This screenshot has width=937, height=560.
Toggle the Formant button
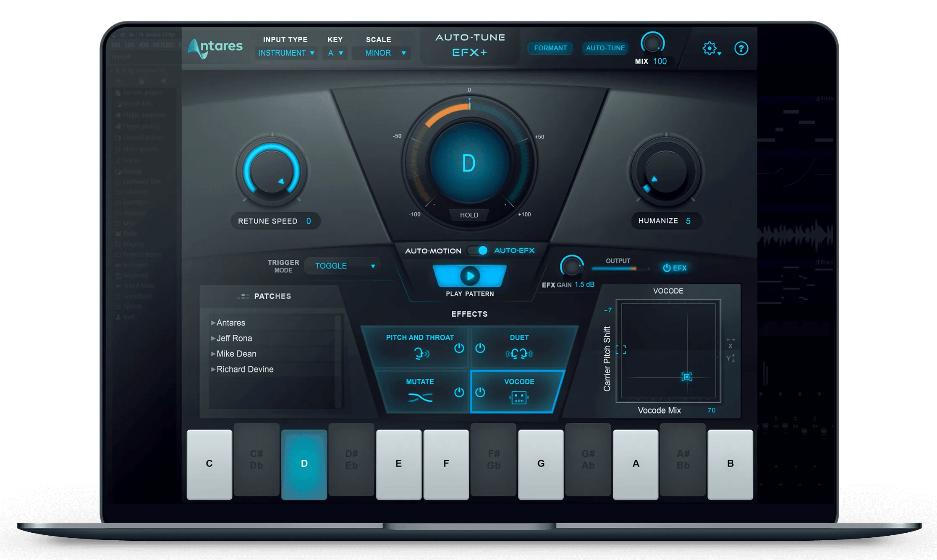(x=550, y=48)
